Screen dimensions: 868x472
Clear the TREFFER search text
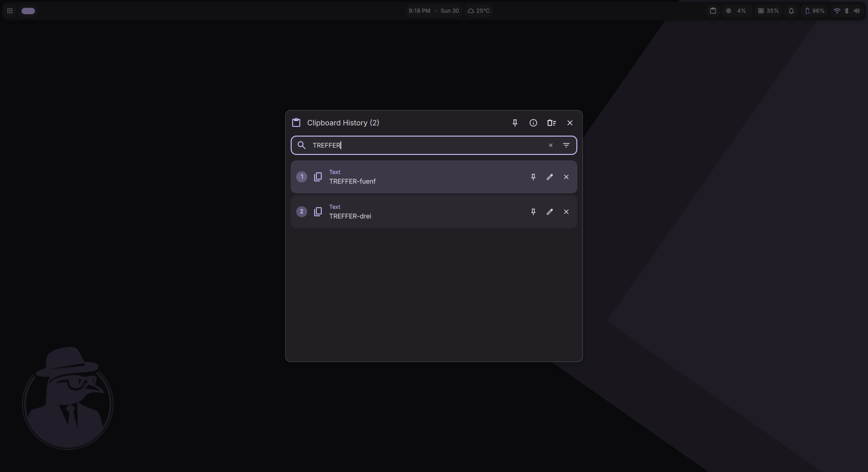[551, 145]
